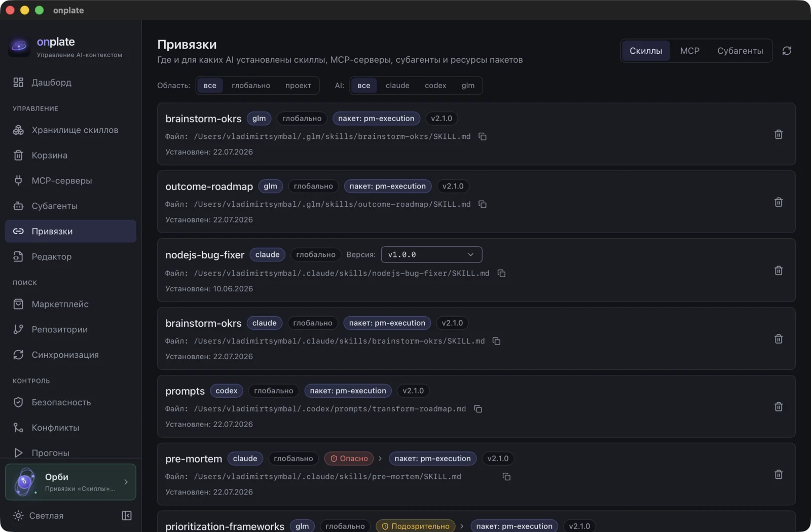The width and height of the screenshot is (811, 532).
Task: Click the Привязки page heading
Action: pyautogui.click(x=187, y=45)
